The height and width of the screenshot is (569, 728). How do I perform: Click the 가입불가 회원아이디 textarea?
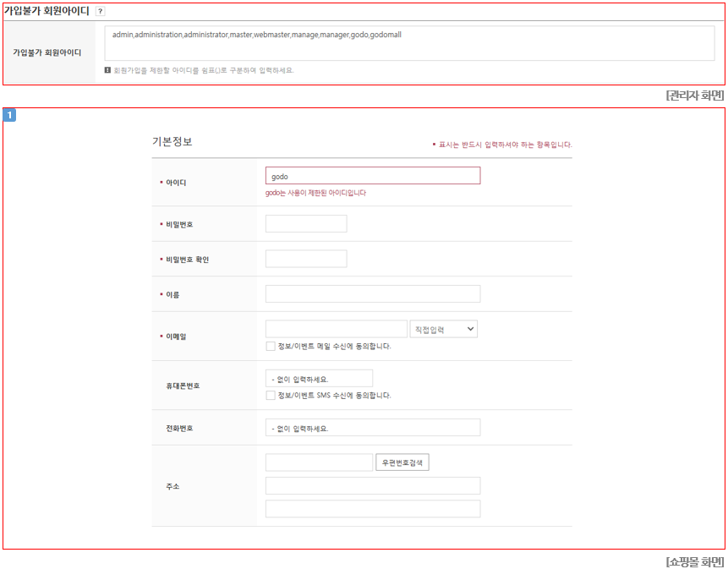point(409,43)
